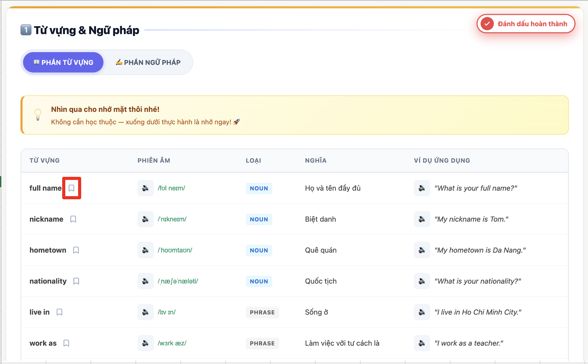The image size is (588, 364).
Task: Play audio for 'What is your full name?' example
Action: pyautogui.click(x=422, y=188)
